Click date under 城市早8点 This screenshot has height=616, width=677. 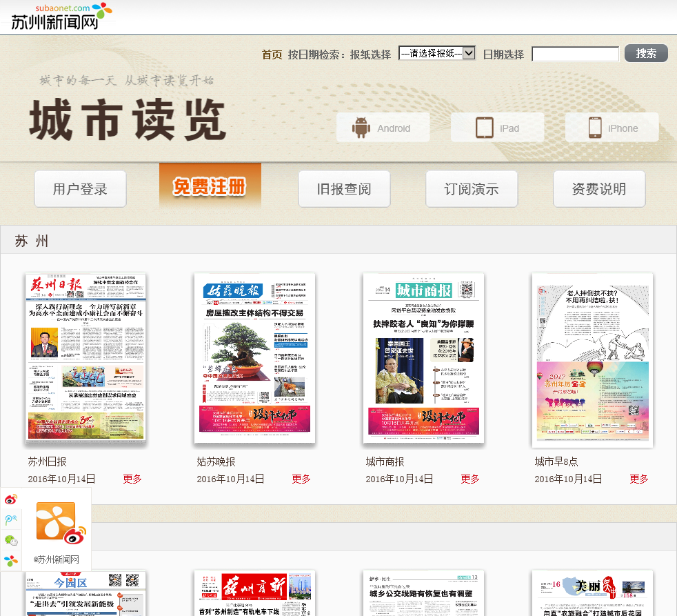(568, 479)
